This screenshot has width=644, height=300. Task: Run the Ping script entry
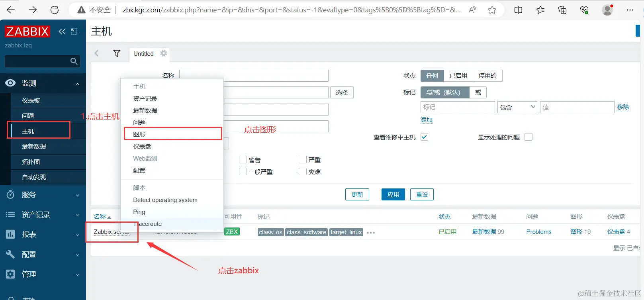point(172,212)
